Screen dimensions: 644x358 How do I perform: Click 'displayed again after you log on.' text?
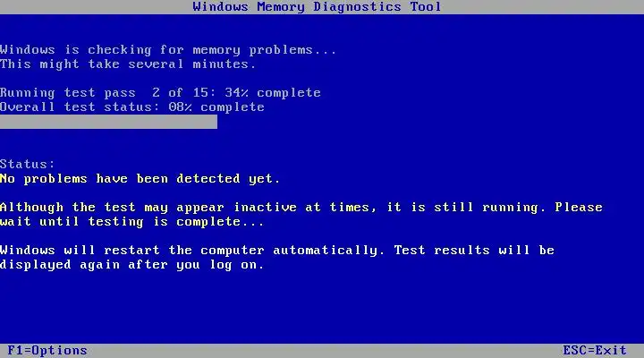point(131,265)
